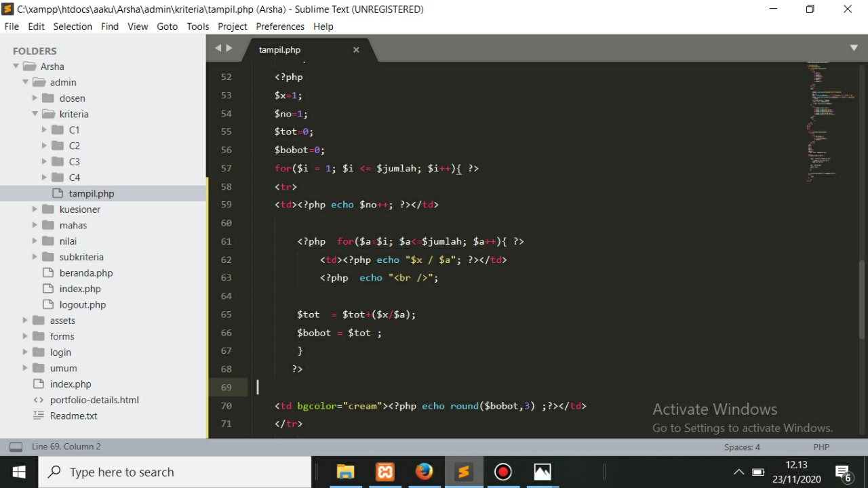Click the side bar toggle icon in status bar
Screen dimensions: 868x488
pos(16,447)
